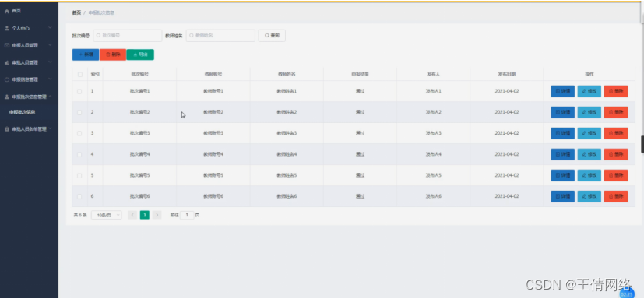Screen dimensions: 644x299
Task: Click red 删除 for row 批次编号5
Action: 616,175
